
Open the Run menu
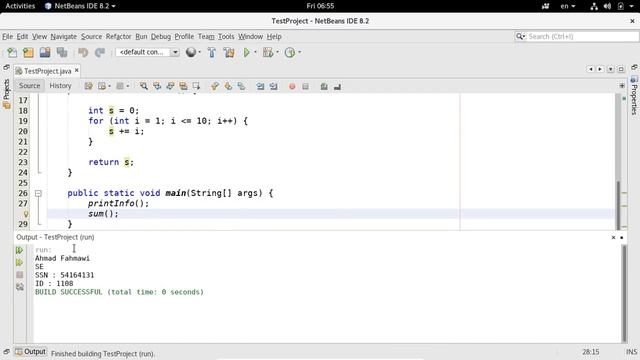tap(141, 36)
